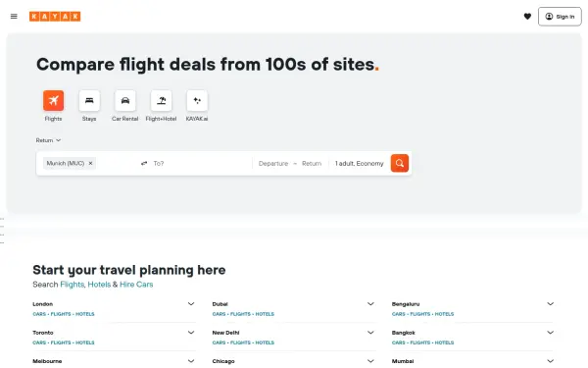This screenshot has width=588, height=368.
Task: Open 1 adult, Economy travellers selector
Action: [x=360, y=163]
